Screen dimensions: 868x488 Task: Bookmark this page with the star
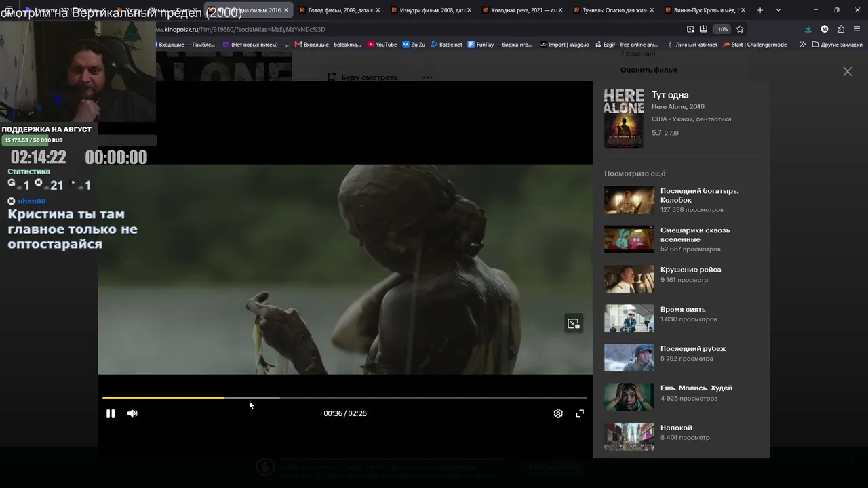[x=740, y=29]
